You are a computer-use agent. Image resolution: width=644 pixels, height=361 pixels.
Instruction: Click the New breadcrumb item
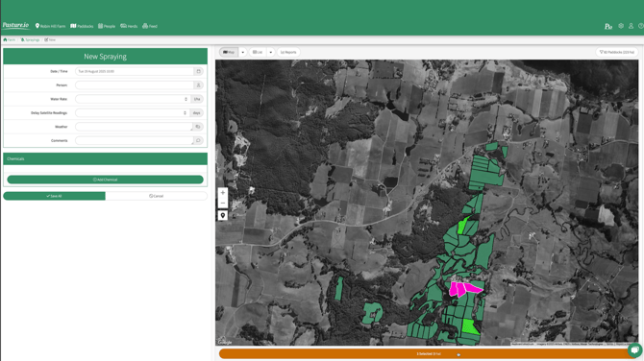point(50,39)
